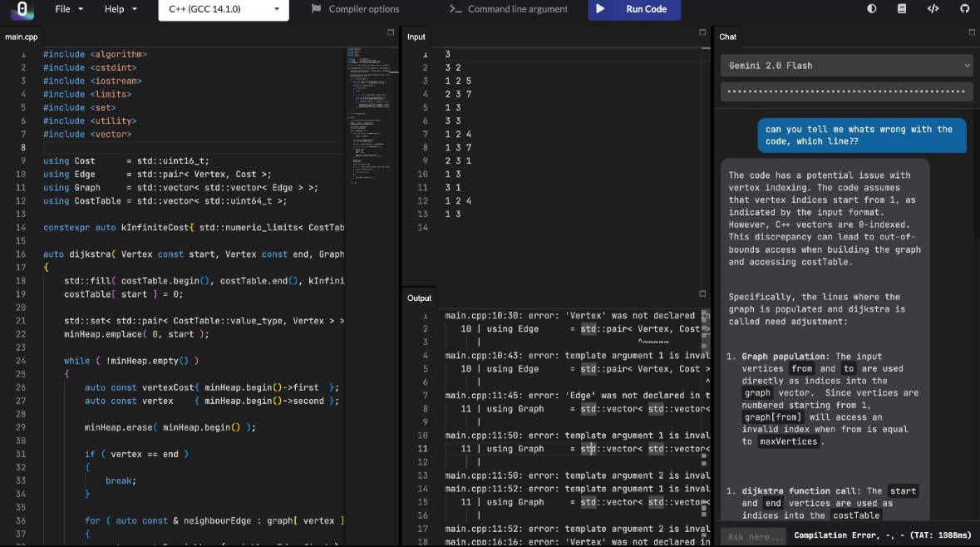The height and width of the screenshot is (547, 980).
Task: Open the GitHub icon link
Action: [964, 9]
